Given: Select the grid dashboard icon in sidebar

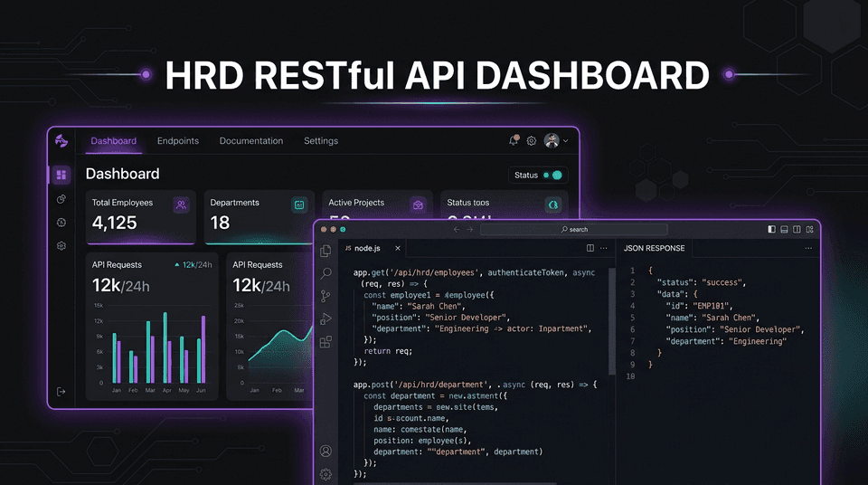Looking at the screenshot, I should coord(61,176).
